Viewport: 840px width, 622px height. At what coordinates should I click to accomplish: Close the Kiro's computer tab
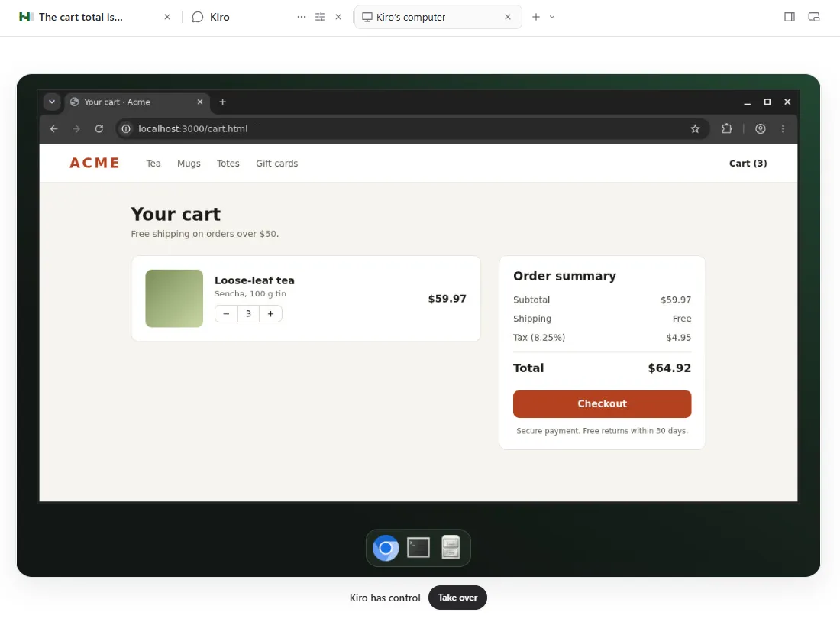coord(508,17)
